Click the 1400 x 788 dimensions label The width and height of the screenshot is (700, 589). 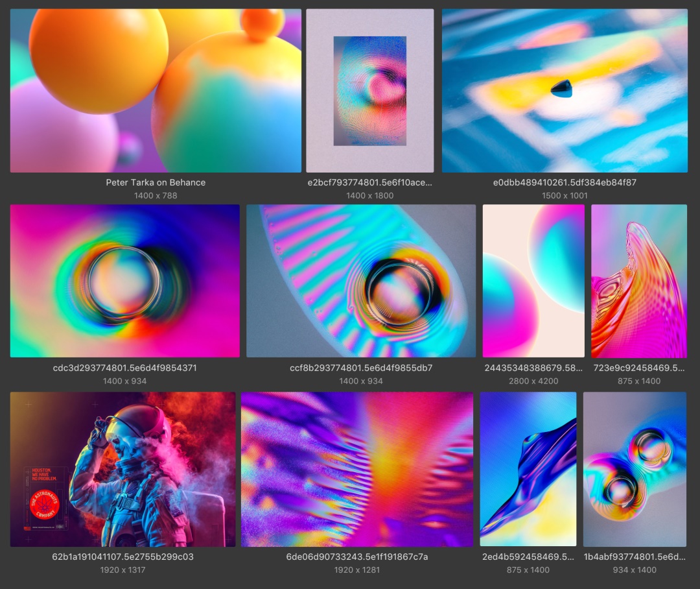click(x=156, y=196)
